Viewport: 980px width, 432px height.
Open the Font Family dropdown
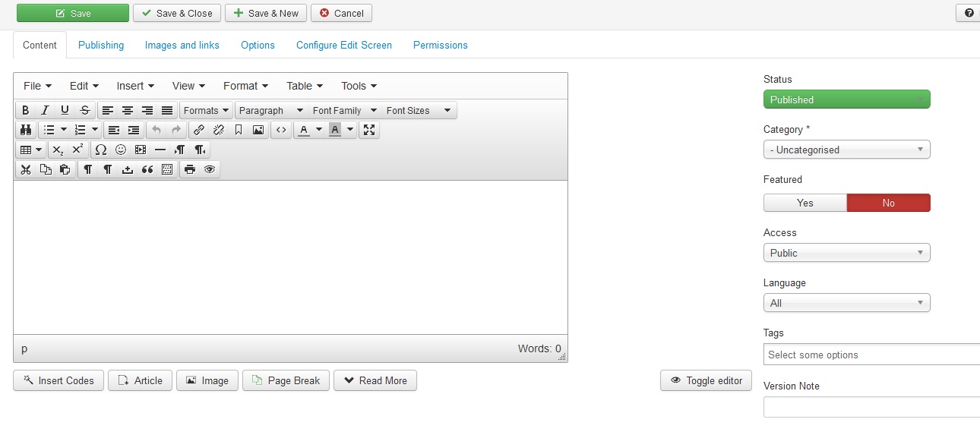click(344, 111)
